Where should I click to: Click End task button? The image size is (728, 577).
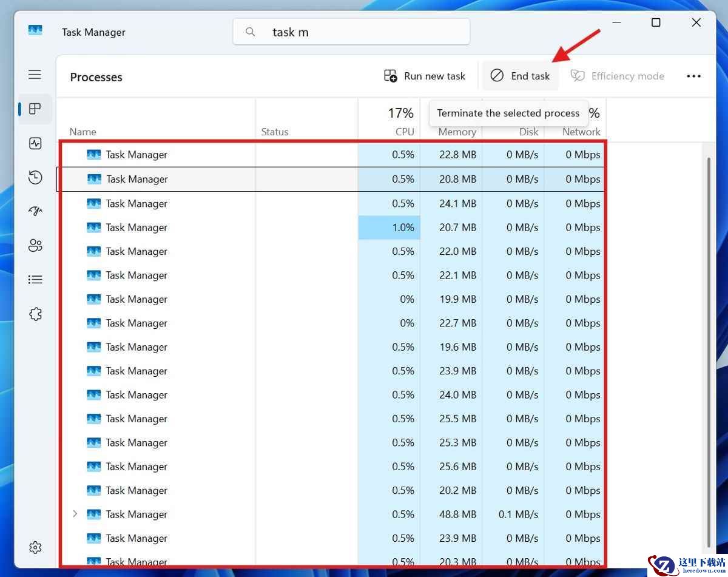click(520, 76)
